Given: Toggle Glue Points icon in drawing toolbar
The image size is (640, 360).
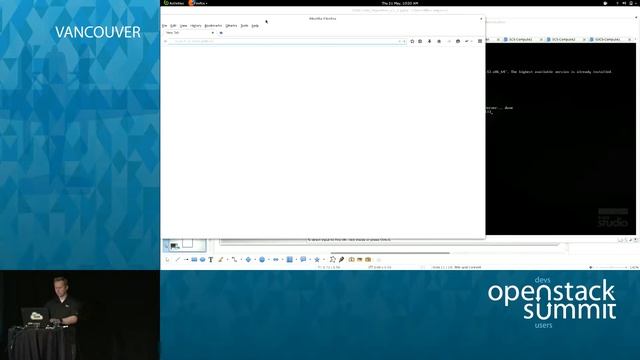Looking at the screenshot, I should click(x=341, y=260).
